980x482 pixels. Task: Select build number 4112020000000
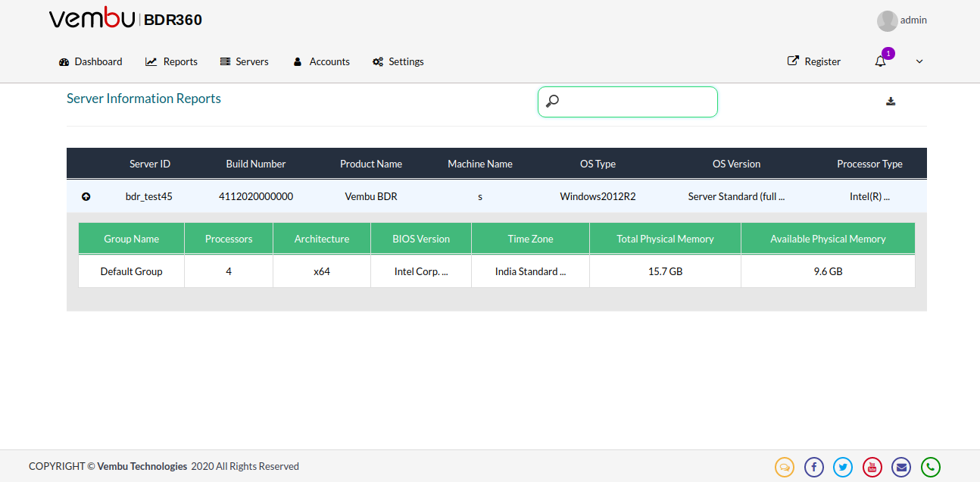coord(256,196)
